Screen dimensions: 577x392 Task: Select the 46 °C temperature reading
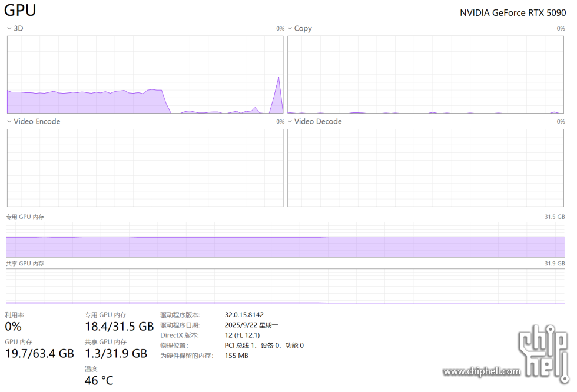click(x=99, y=380)
